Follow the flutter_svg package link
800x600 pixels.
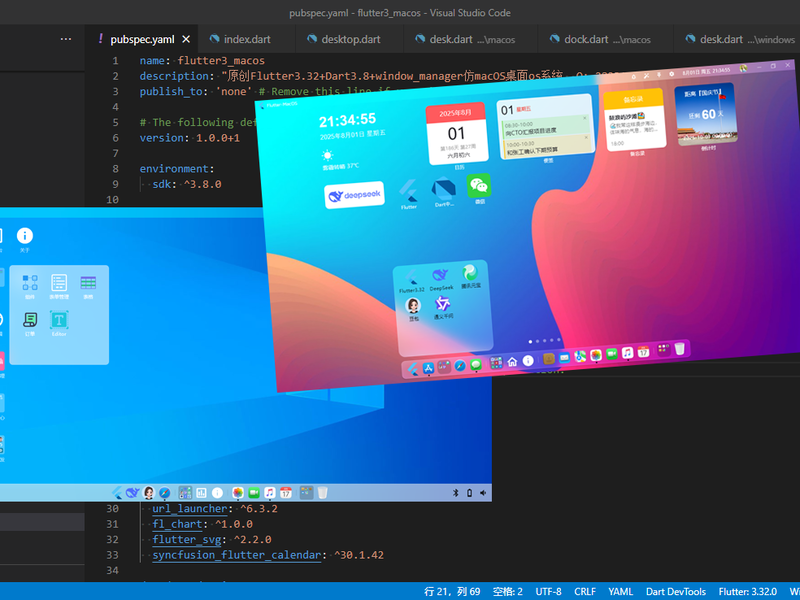coord(187,539)
